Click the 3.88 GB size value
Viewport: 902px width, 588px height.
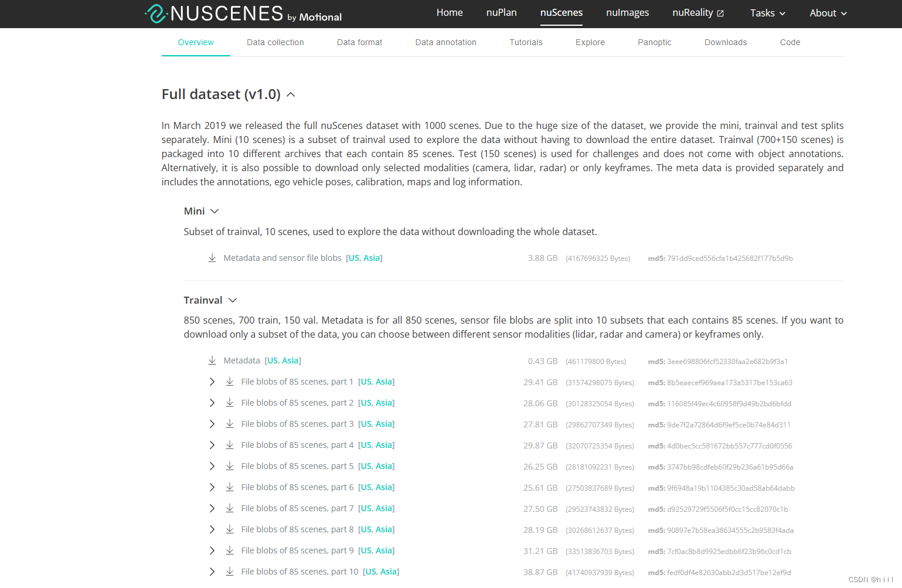(543, 258)
